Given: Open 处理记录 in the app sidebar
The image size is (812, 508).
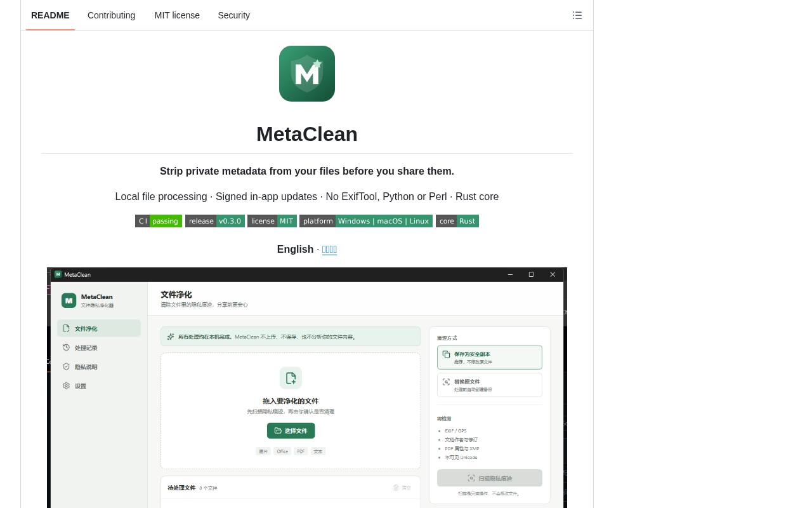Looking at the screenshot, I should tap(99, 347).
